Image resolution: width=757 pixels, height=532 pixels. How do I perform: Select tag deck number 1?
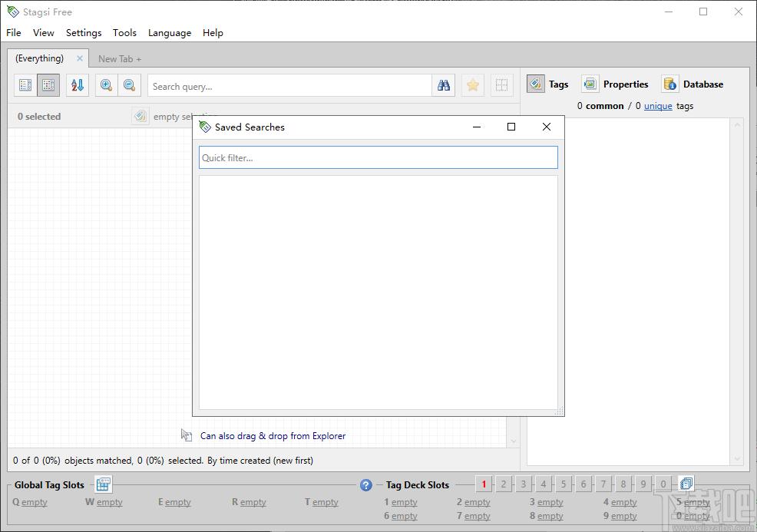(x=484, y=484)
